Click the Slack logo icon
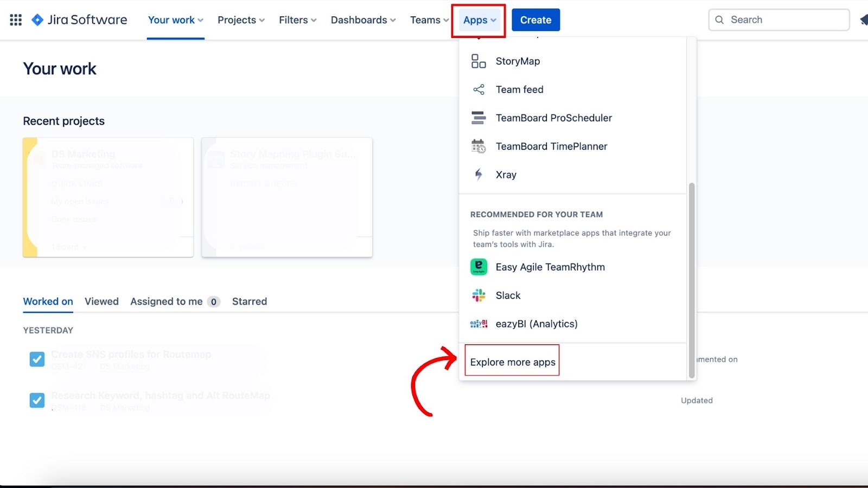 pos(478,296)
